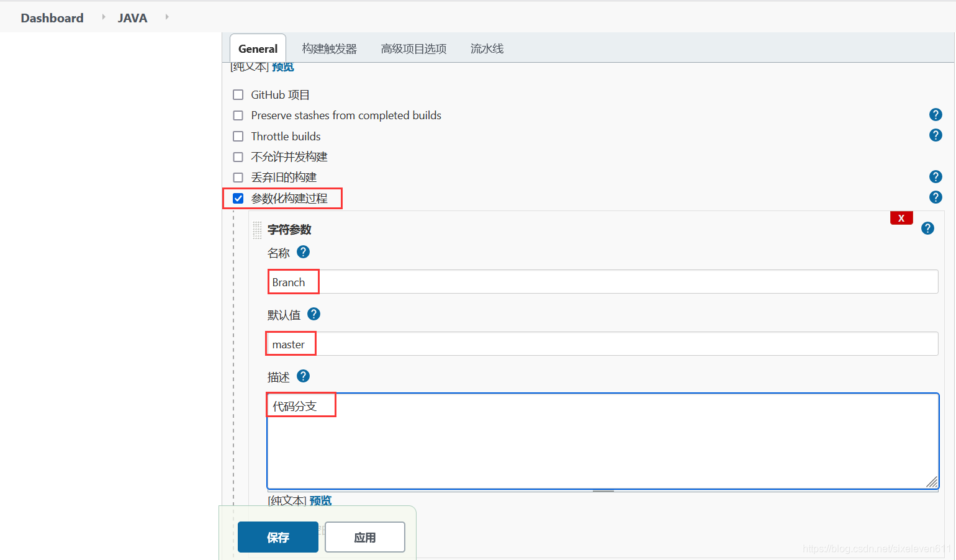Image resolution: width=956 pixels, height=560 pixels.
Task: Enable the Throttle builds checkbox
Action: (x=238, y=136)
